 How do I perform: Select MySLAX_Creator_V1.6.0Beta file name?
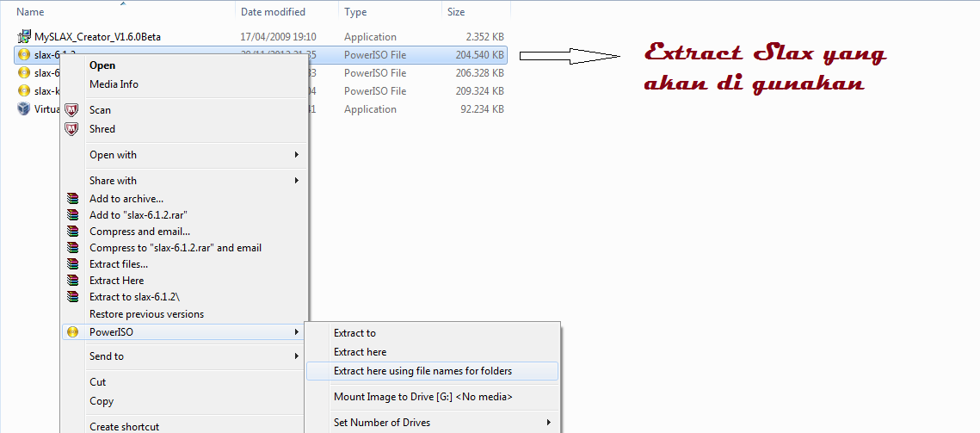coord(97,37)
